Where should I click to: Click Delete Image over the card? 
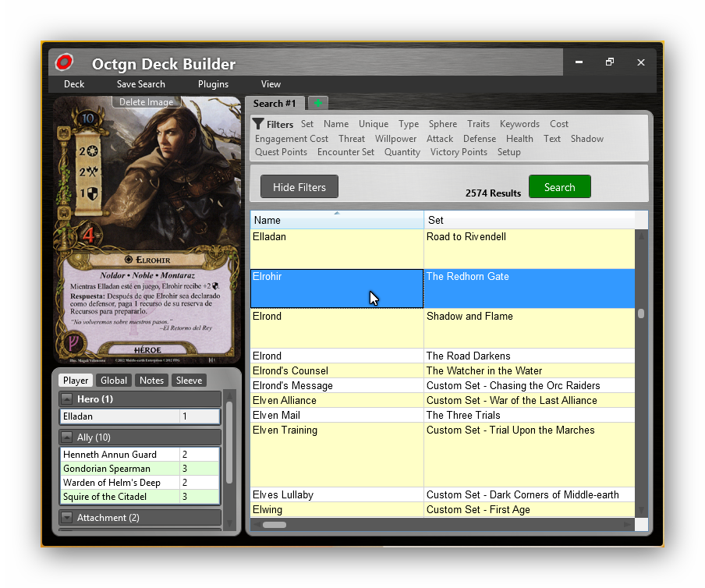(146, 102)
